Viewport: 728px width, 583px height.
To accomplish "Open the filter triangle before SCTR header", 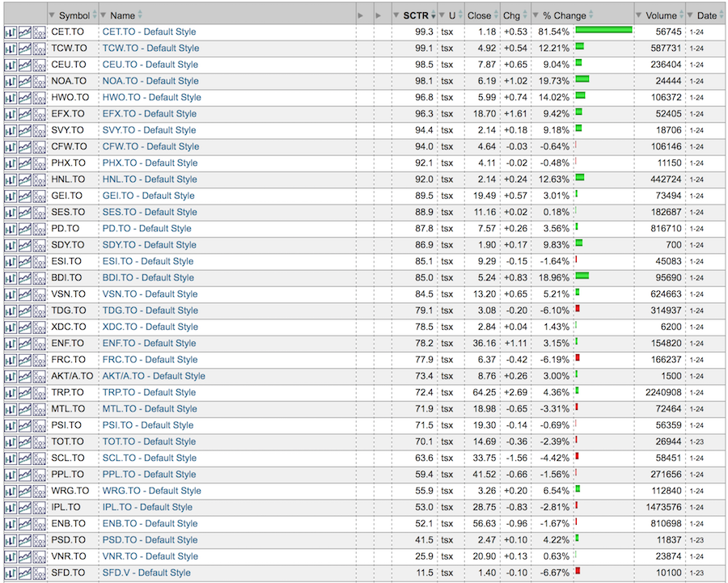I will [x=396, y=15].
